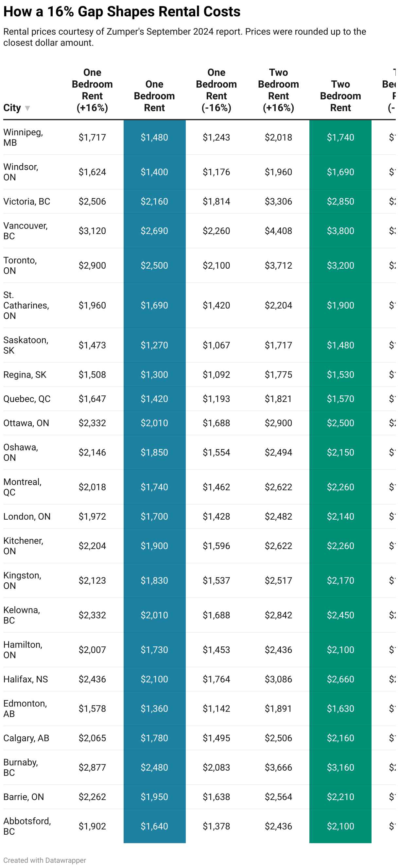Viewport: 399px width, 868px height.
Task: Select Calgary two bedroom rent $2,160 cell
Action: pyautogui.click(x=340, y=738)
